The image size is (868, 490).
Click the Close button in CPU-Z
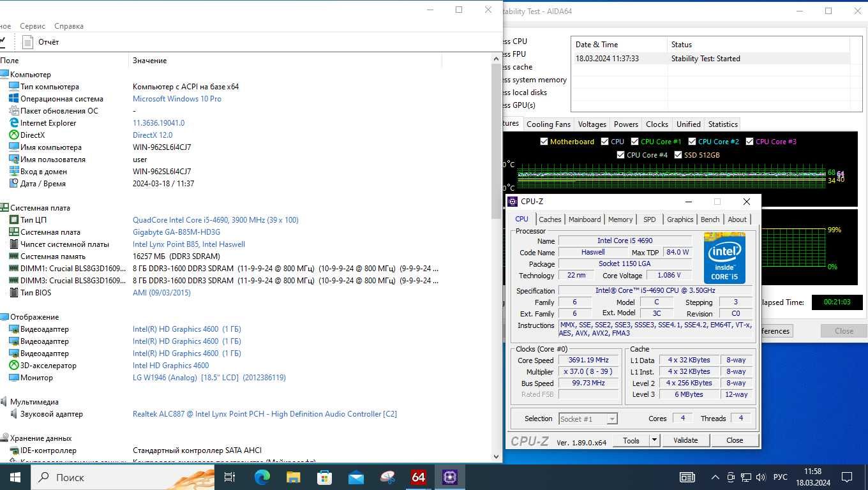click(x=735, y=440)
